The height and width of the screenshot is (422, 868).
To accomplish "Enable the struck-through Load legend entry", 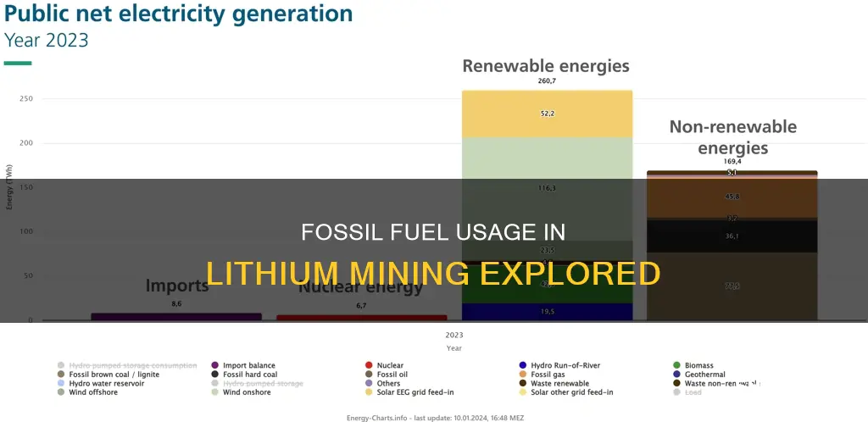I will pyautogui.click(x=687, y=392).
